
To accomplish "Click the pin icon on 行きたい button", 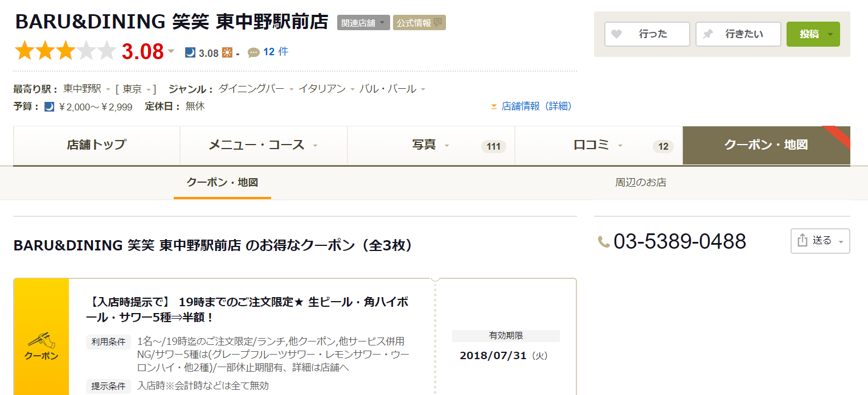I will click(x=707, y=34).
